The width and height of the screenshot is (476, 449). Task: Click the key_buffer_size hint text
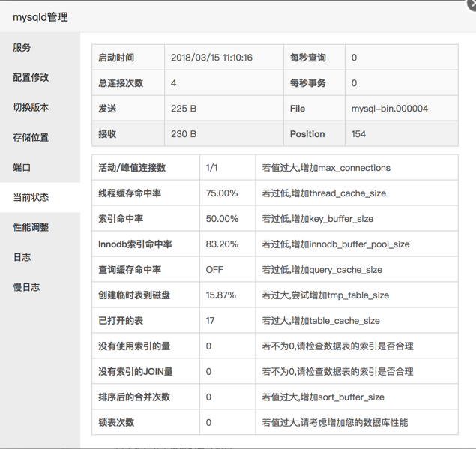tap(318, 219)
